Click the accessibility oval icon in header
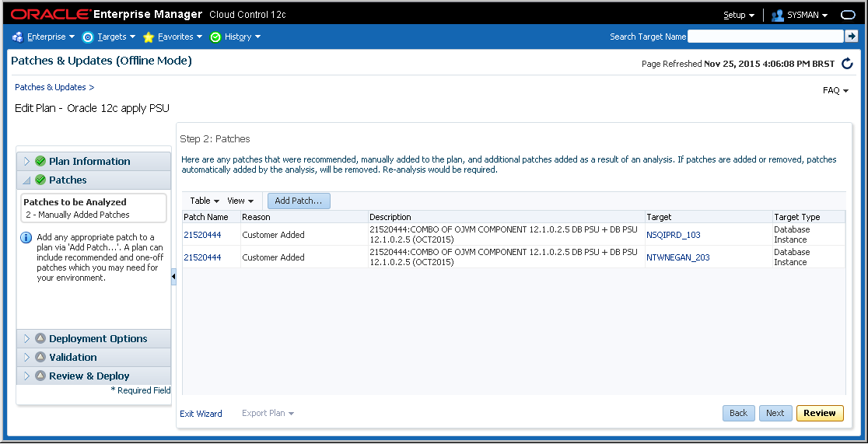 (848, 15)
